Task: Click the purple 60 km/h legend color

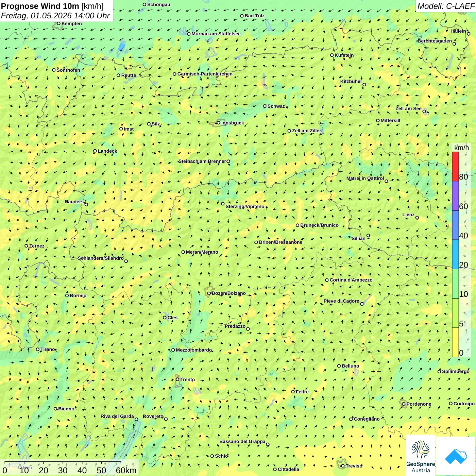Action: 455,196
